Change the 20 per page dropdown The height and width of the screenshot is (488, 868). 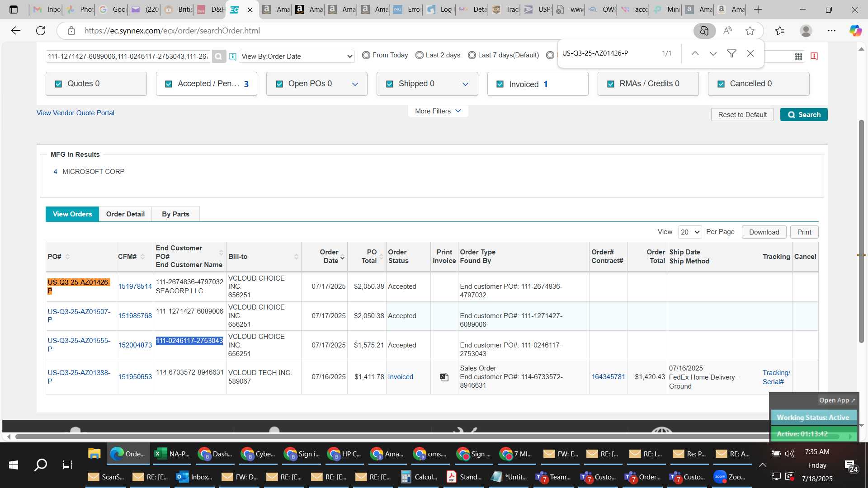(x=690, y=232)
